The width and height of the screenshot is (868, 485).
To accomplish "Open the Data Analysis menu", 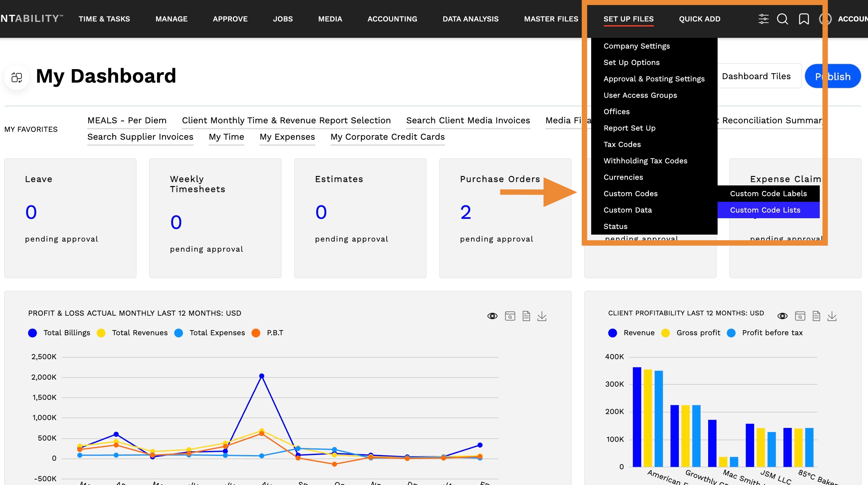I will [x=470, y=19].
